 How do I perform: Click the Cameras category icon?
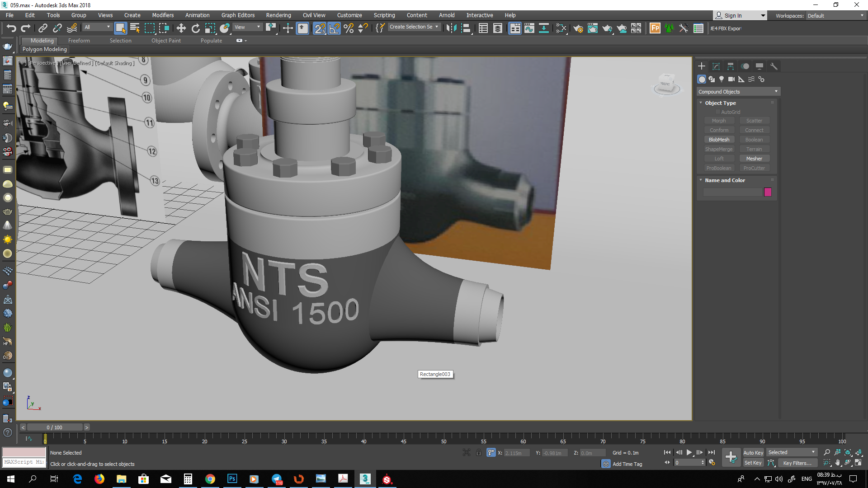[731, 79]
